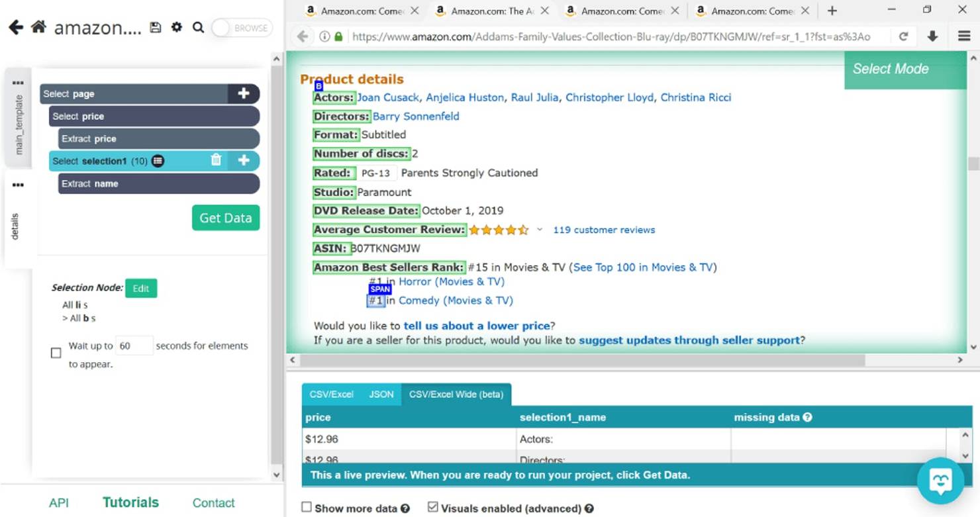Click the seconds input field showing 60
The height and width of the screenshot is (517, 980).
coord(134,346)
